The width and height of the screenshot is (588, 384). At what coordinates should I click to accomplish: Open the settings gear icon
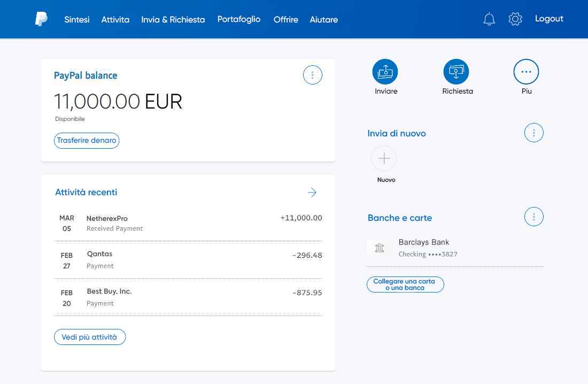pos(515,20)
